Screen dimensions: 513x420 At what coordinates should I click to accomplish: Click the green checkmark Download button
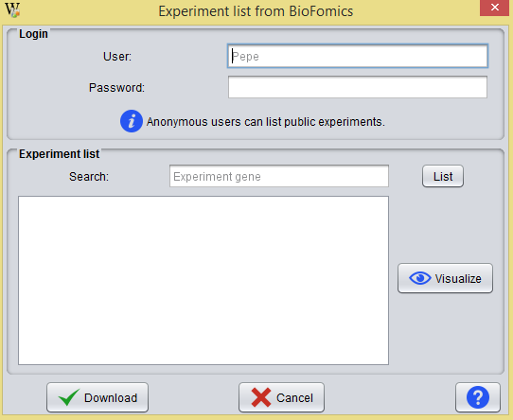coord(97,397)
